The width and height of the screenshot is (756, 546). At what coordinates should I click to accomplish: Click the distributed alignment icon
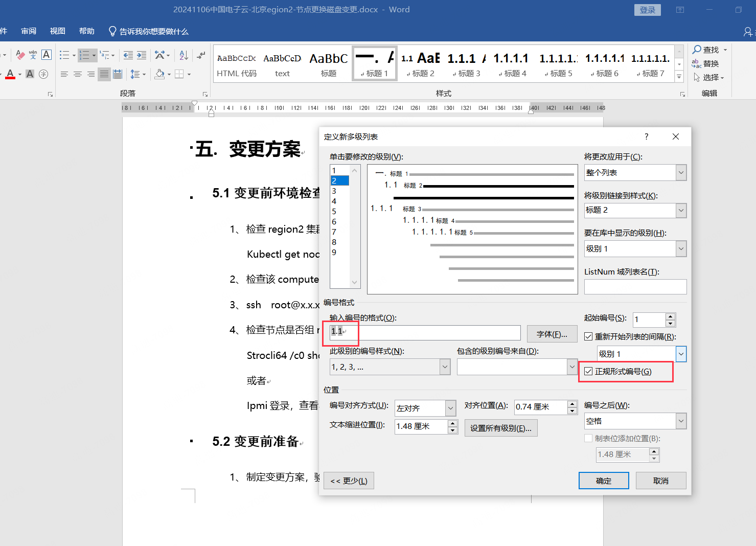[118, 74]
